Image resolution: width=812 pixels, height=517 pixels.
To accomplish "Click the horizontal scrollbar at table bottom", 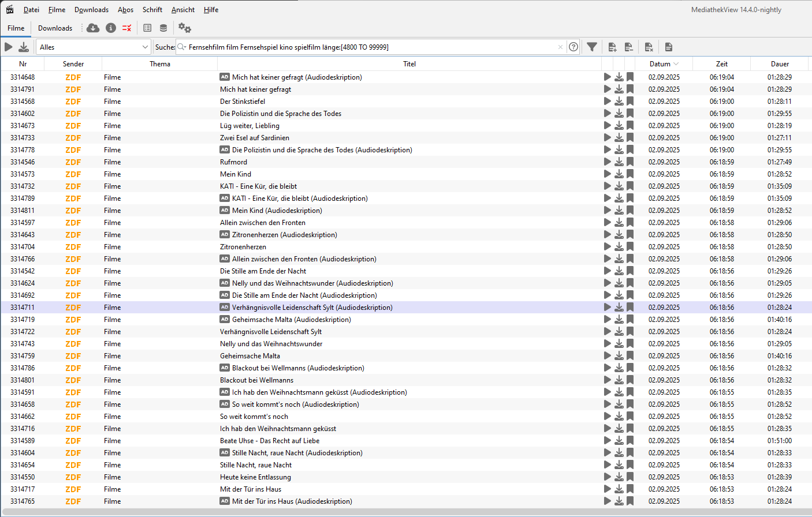I will coord(406,512).
